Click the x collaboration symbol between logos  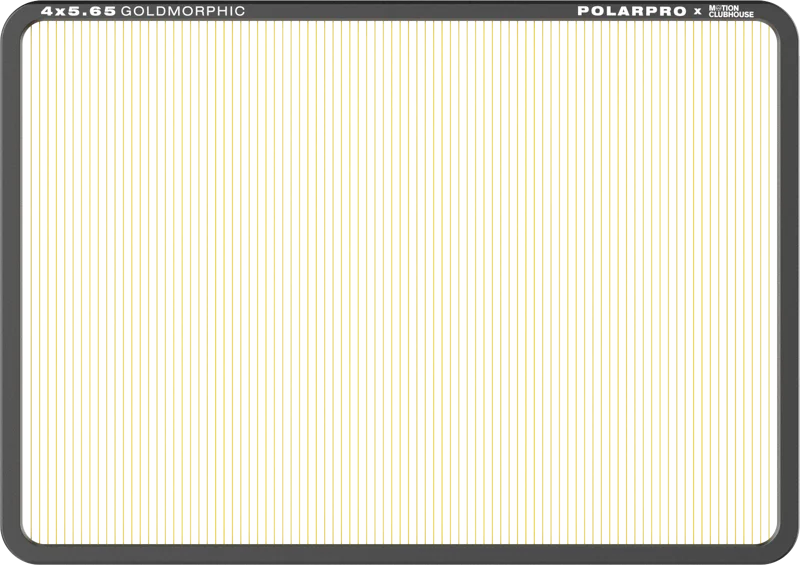pos(697,12)
